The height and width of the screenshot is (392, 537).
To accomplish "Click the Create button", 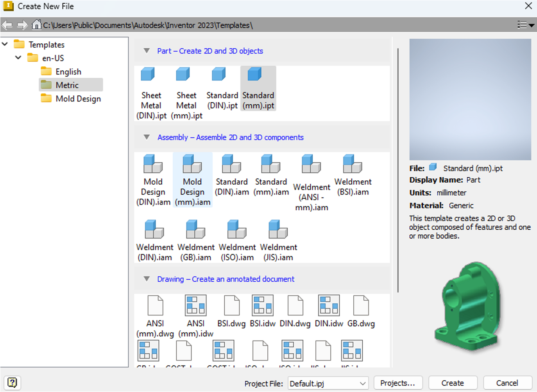I will coord(453,383).
